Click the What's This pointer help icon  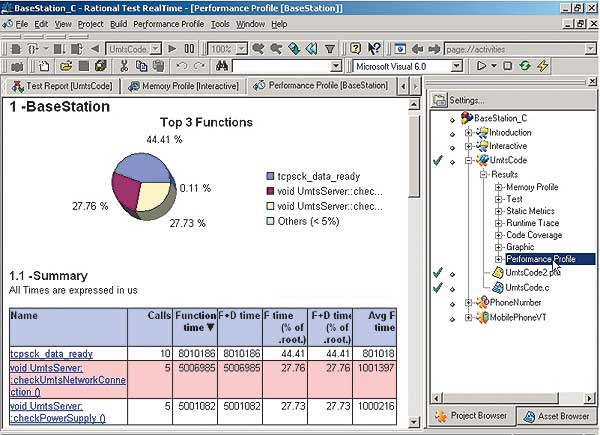374,49
